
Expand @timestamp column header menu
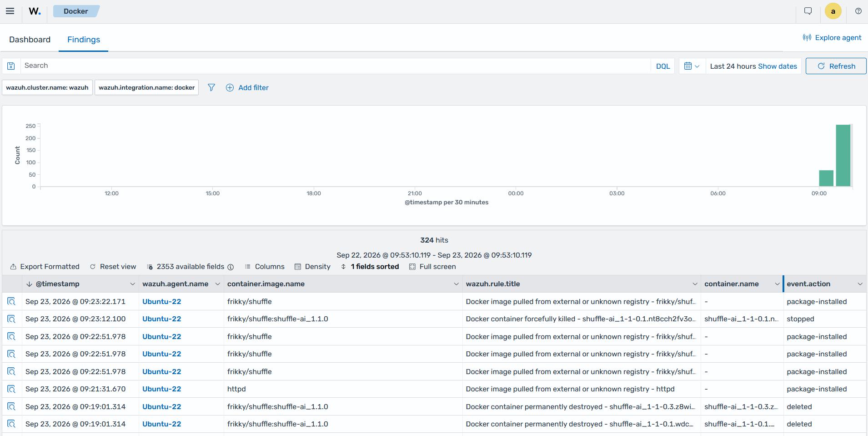tap(132, 284)
